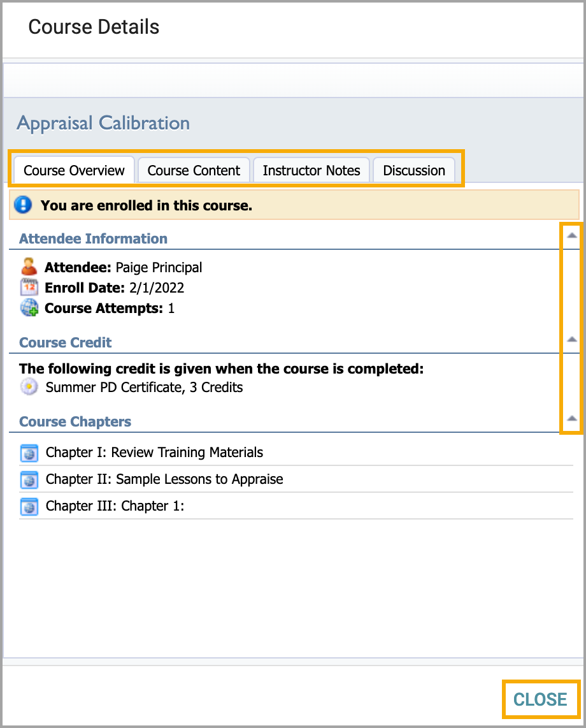The height and width of the screenshot is (728, 586).
Task: Open the Instructor Notes tab
Action: [311, 170]
